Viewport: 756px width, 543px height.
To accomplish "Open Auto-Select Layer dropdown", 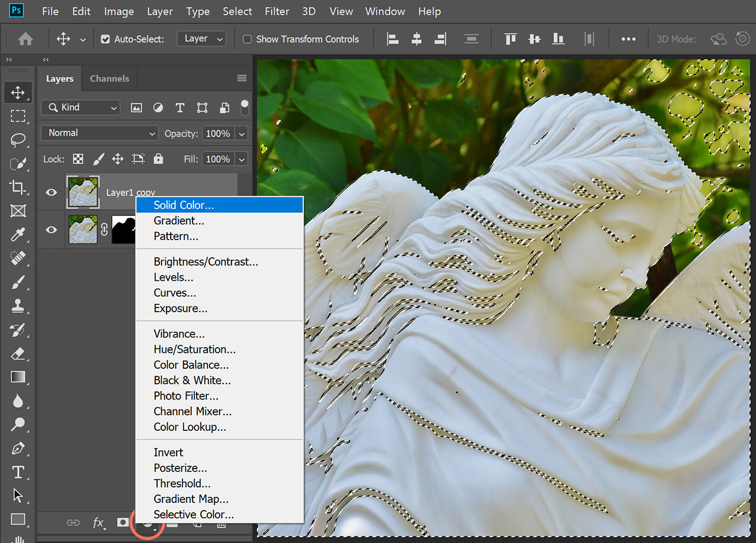I will [x=201, y=39].
